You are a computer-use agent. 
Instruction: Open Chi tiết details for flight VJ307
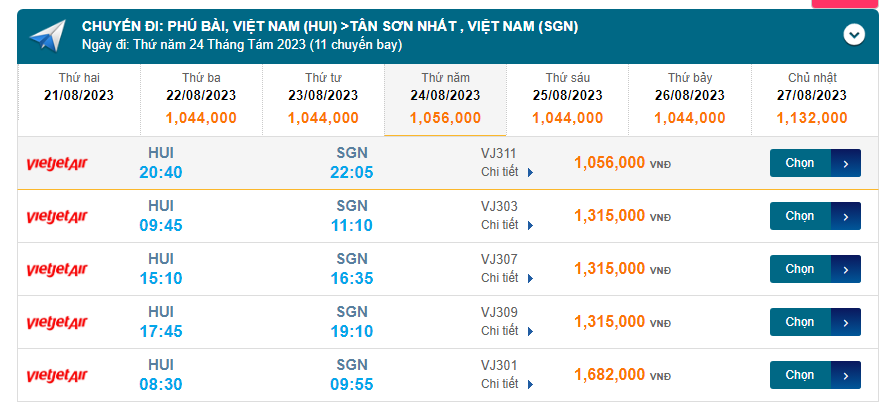click(x=507, y=278)
